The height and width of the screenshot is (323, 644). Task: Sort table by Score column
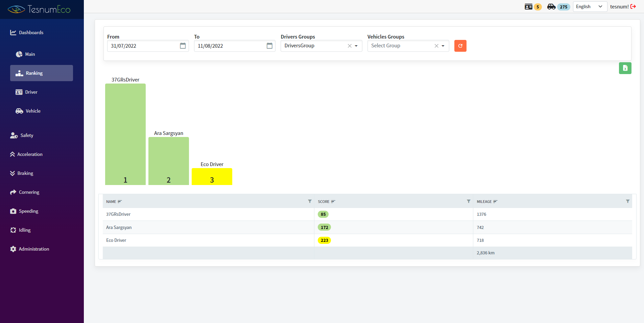point(326,202)
